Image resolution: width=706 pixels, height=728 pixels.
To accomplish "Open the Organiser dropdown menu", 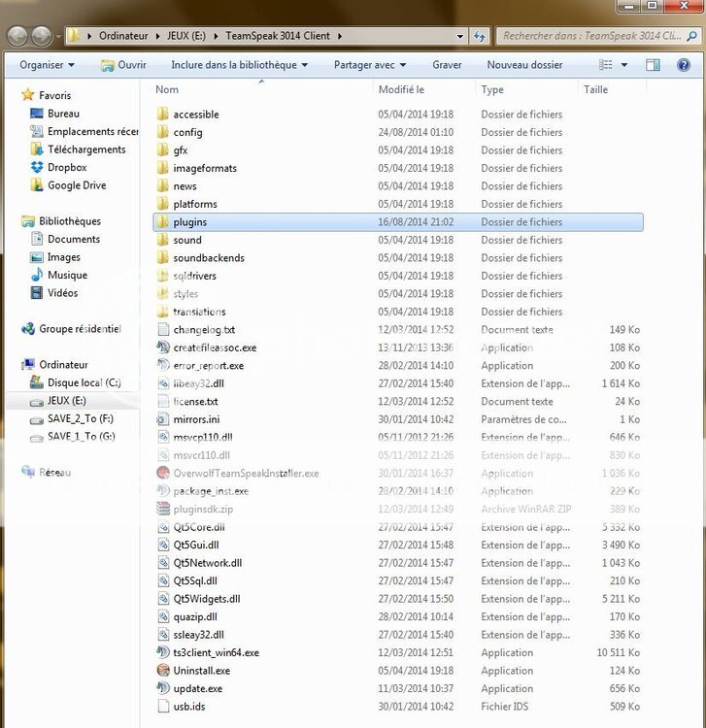I will pyautogui.click(x=48, y=65).
